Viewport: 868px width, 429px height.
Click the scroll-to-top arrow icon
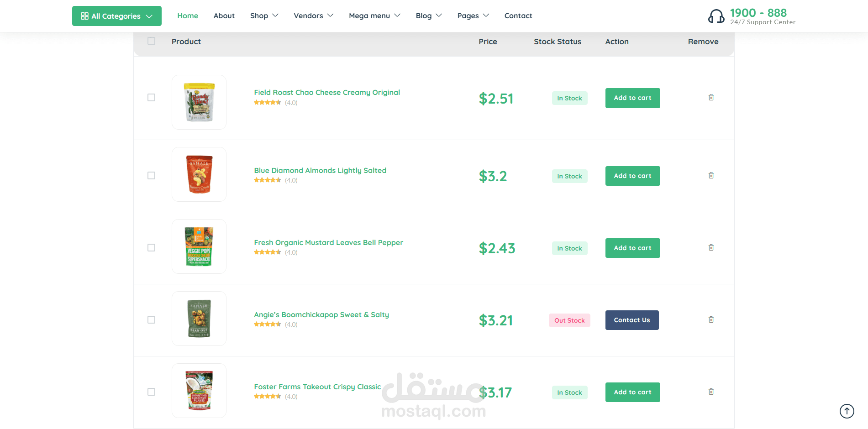click(847, 411)
